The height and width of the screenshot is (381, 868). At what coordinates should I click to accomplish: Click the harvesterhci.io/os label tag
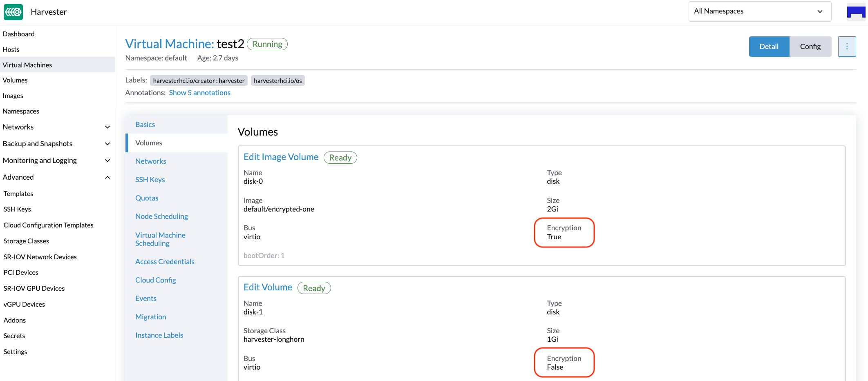pos(277,81)
